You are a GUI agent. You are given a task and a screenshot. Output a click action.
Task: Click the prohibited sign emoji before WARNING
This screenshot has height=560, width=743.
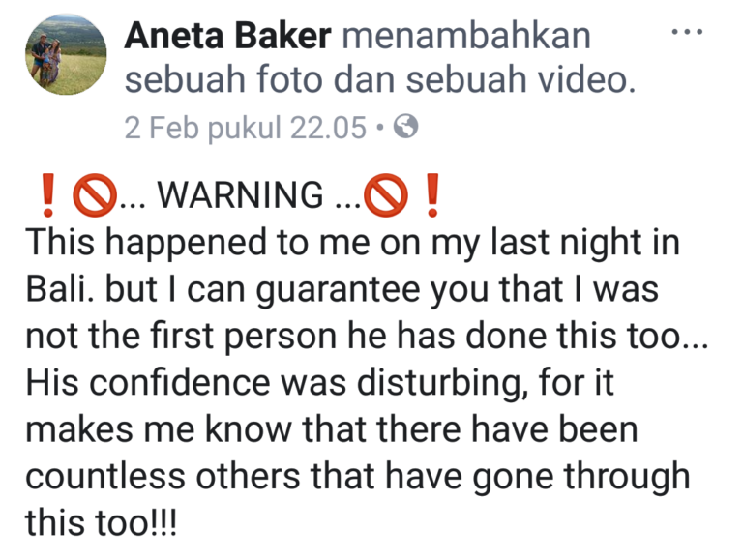95,195
